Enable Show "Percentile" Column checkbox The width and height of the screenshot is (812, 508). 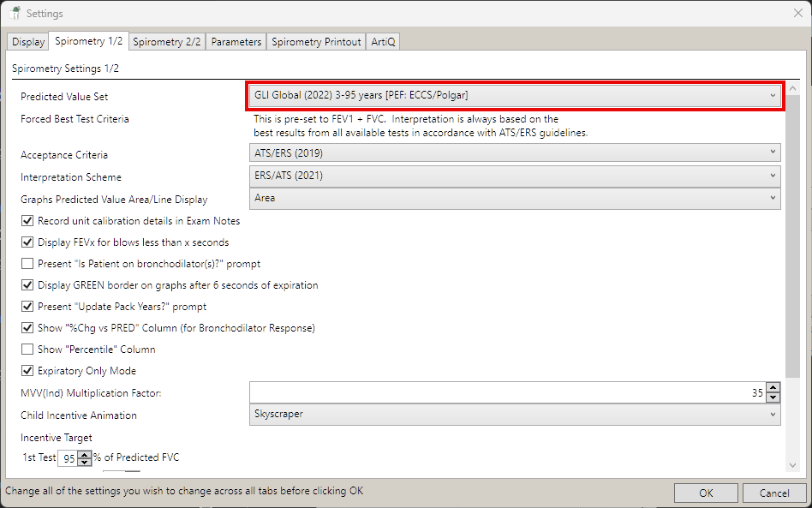(28, 350)
